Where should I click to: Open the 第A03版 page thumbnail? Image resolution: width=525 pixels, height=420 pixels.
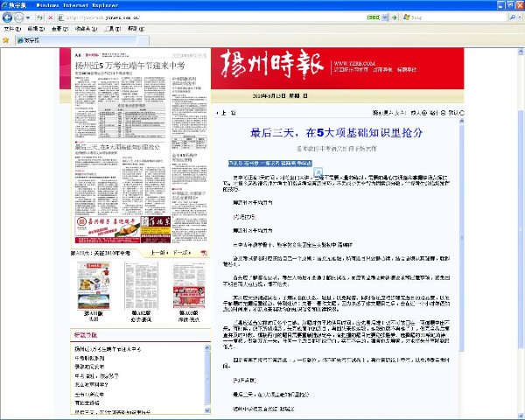[x=189, y=286]
